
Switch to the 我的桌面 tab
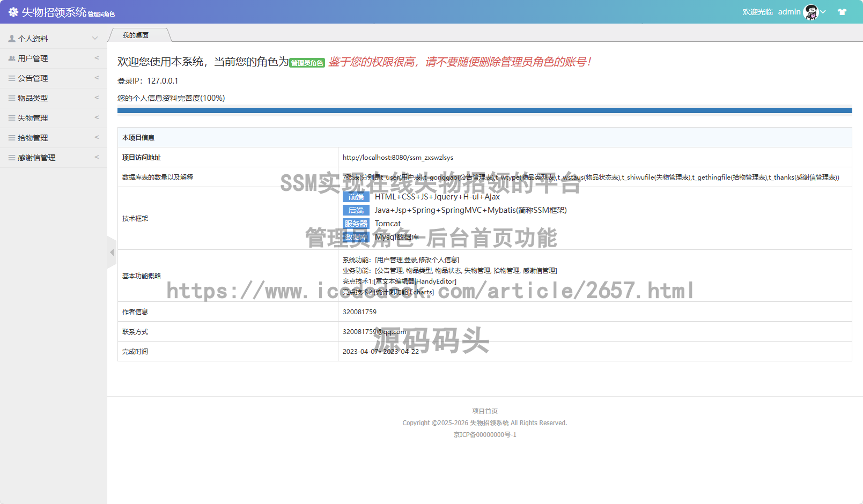pos(136,35)
